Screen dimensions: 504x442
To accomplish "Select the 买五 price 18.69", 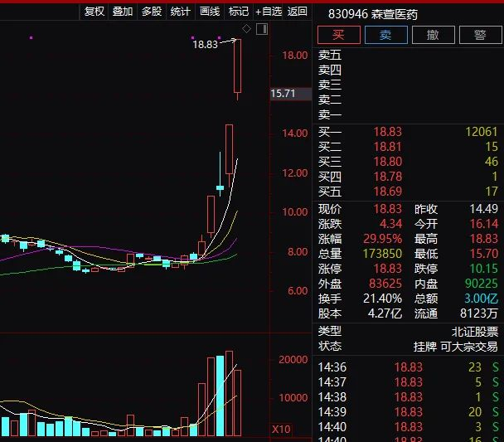I will pos(388,192).
